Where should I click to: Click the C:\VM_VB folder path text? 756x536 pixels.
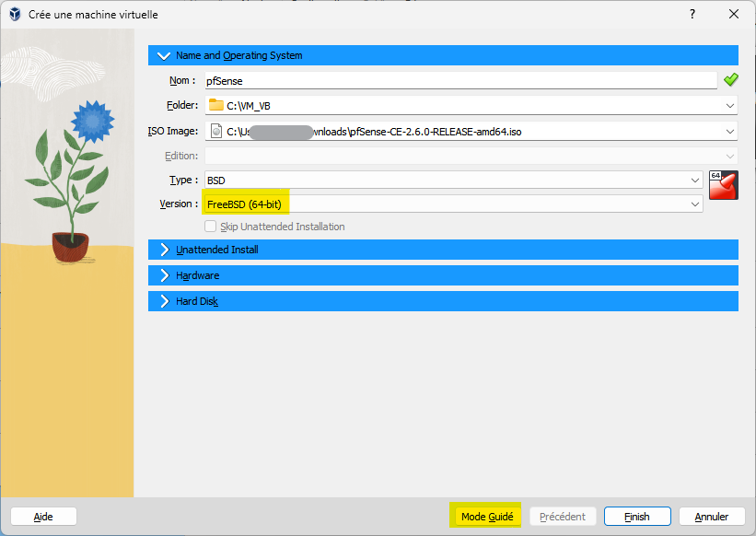tap(249, 106)
